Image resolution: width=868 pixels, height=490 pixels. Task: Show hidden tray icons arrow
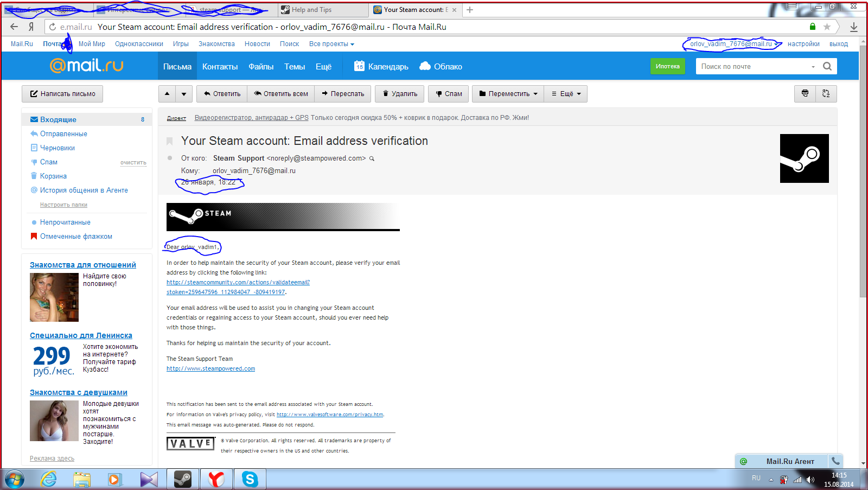tap(771, 480)
